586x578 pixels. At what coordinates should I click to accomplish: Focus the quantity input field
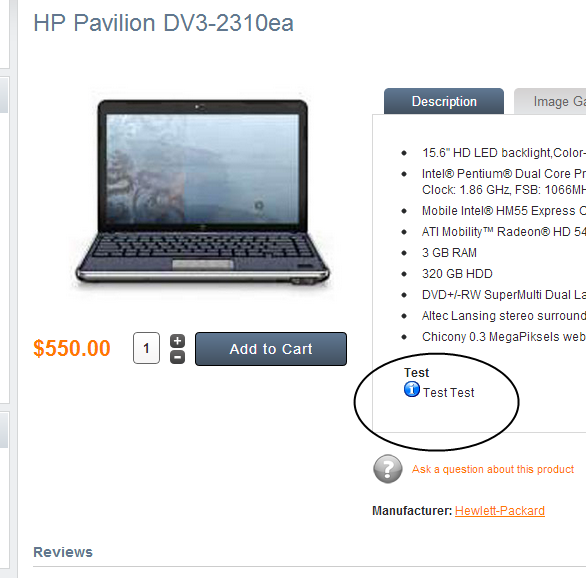(x=146, y=348)
